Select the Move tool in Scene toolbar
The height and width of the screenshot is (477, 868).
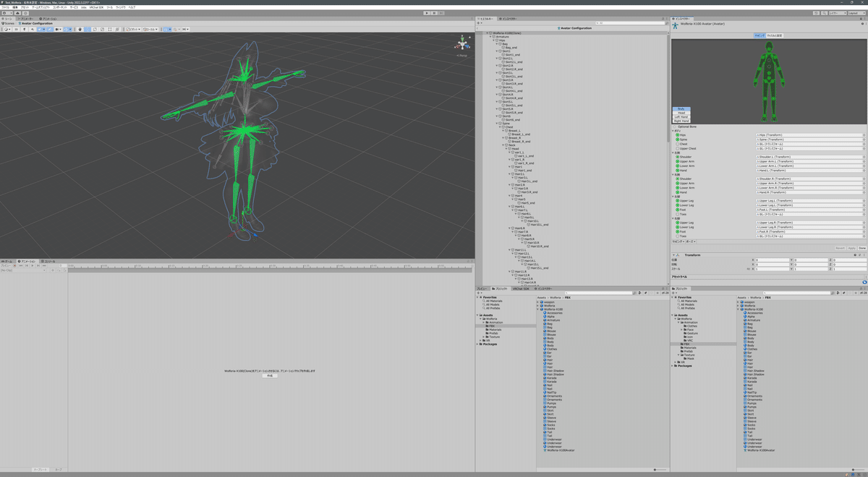88,29
